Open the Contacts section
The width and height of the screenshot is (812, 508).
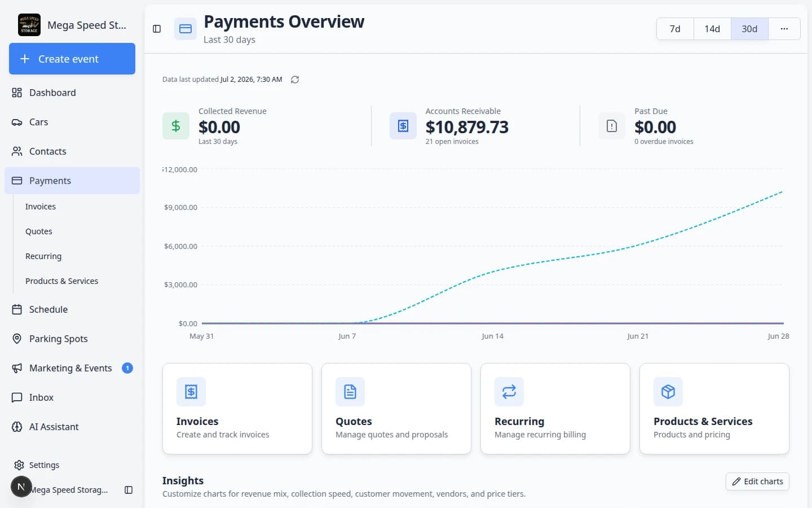tap(72, 151)
